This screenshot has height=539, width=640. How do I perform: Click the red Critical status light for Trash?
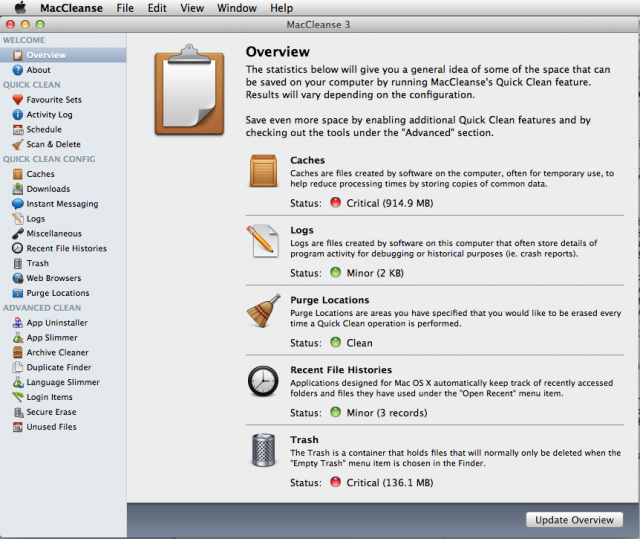point(336,482)
